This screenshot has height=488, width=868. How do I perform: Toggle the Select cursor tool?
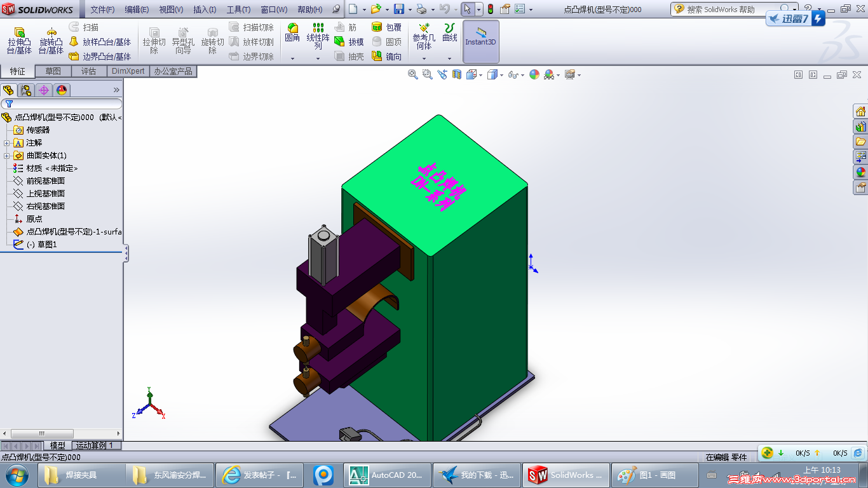(466, 9)
